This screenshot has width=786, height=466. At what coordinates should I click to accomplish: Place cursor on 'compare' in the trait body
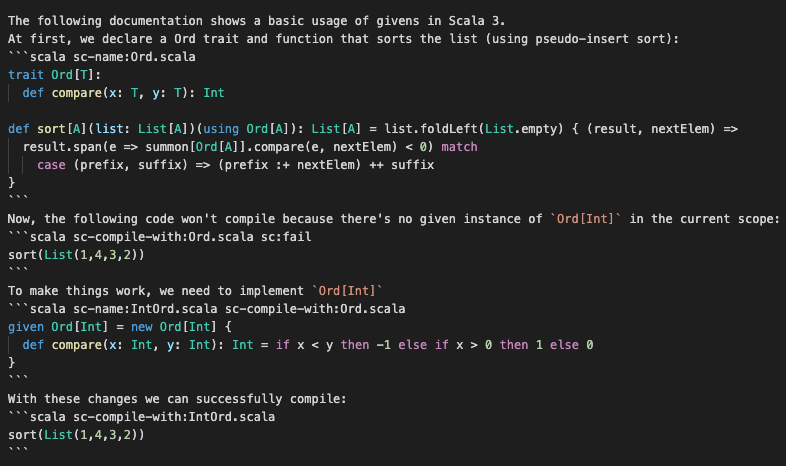coord(77,93)
